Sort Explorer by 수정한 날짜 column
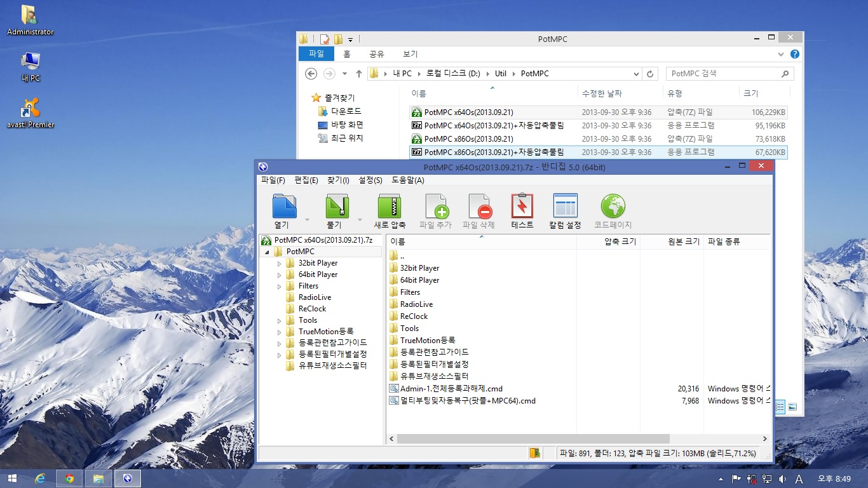This screenshot has height=488, width=868. coord(620,93)
